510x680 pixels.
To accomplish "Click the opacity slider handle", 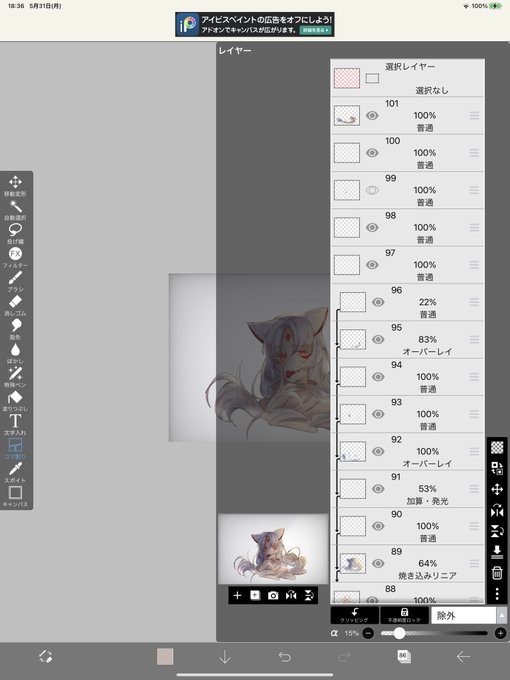I will 399,633.
